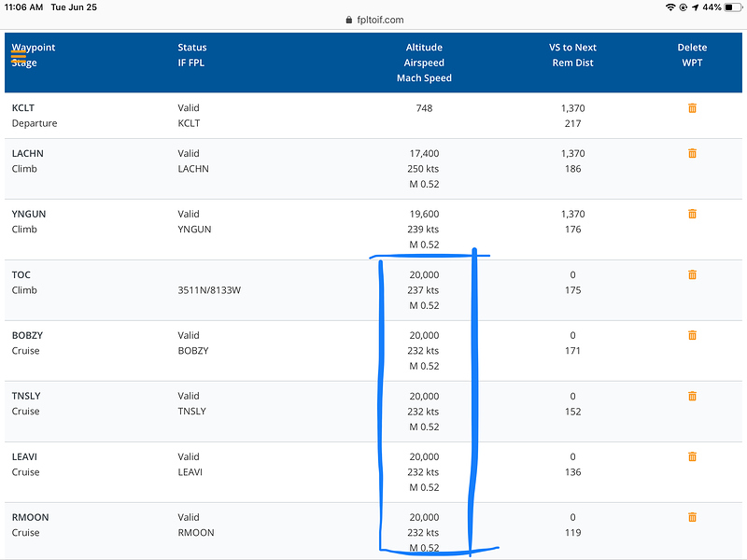Click the 152 remaining distance for TNSLY
Screen dimensions: 747x560
coord(572,412)
